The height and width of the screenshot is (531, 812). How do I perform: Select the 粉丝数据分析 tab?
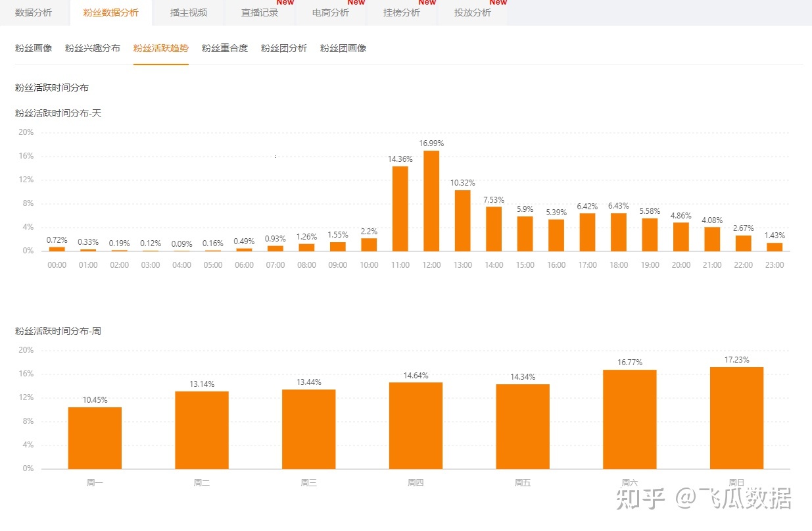click(110, 13)
